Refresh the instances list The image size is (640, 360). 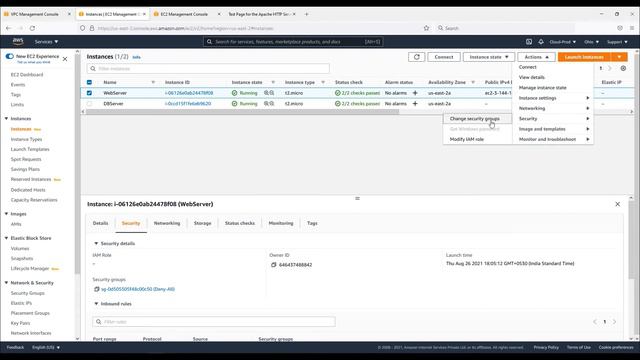tap(416, 57)
